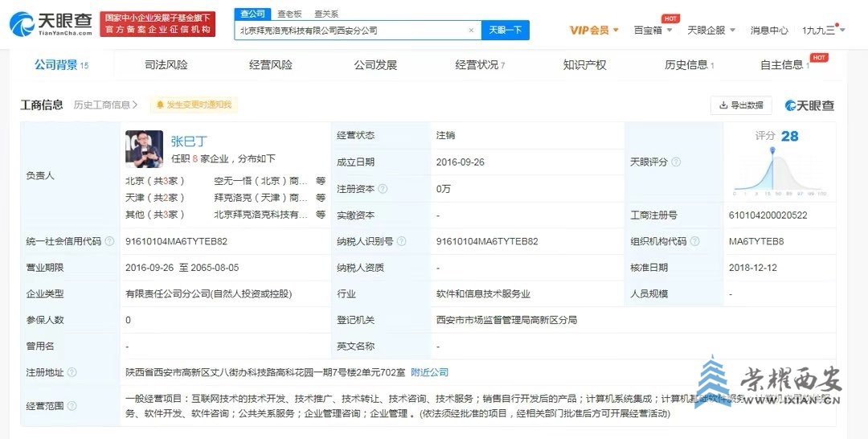This screenshot has height=439, width=868.
Task: Open the user account 1九九三 dropdown
Action: [x=823, y=30]
